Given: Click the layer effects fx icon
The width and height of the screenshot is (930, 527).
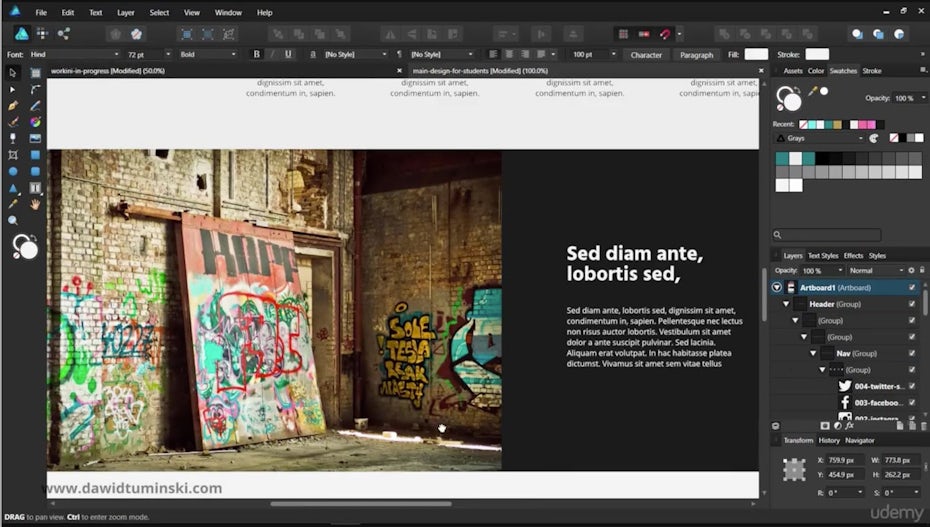Looking at the screenshot, I should 849,425.
